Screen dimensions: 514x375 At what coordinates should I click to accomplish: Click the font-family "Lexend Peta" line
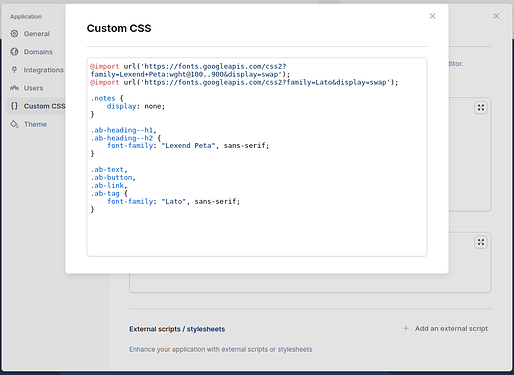pos(188,146)
